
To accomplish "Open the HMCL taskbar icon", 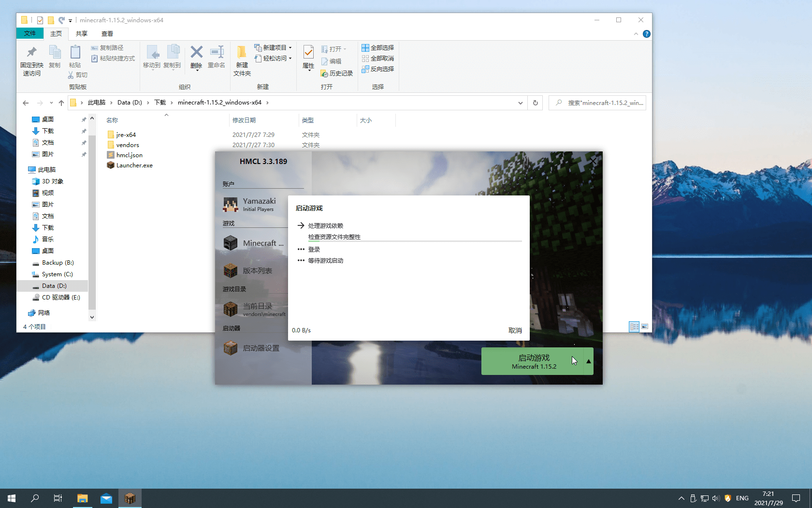I will click(130, 498).
